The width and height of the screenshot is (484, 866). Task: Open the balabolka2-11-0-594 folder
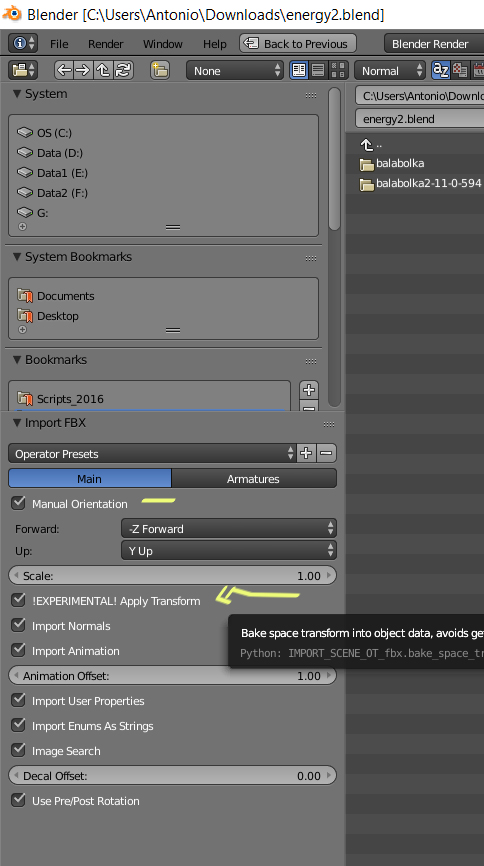point(420,183)
